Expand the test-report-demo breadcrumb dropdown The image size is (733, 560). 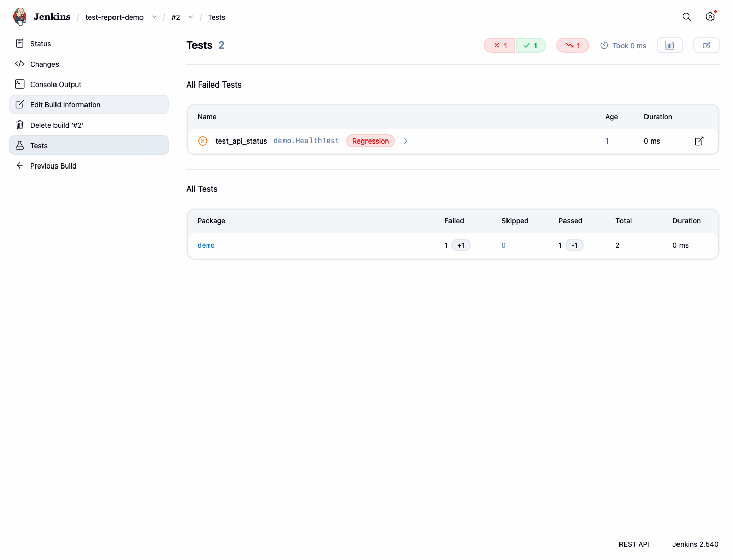coord(154,17)
